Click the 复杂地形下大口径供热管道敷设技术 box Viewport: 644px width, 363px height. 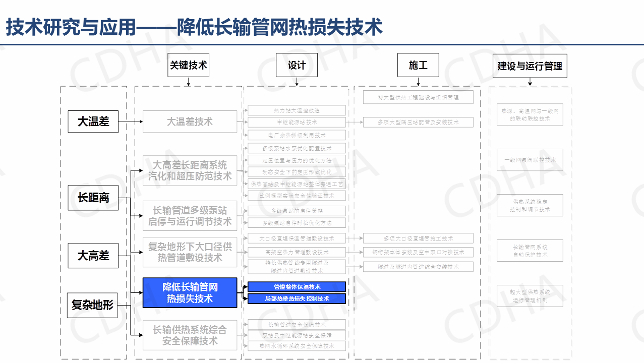point(190,252)
